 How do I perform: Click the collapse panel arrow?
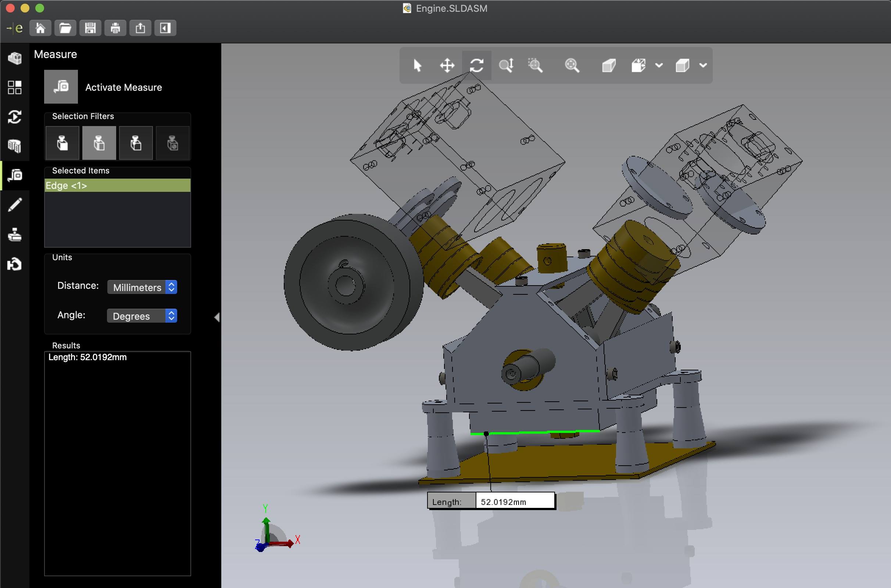218,318
